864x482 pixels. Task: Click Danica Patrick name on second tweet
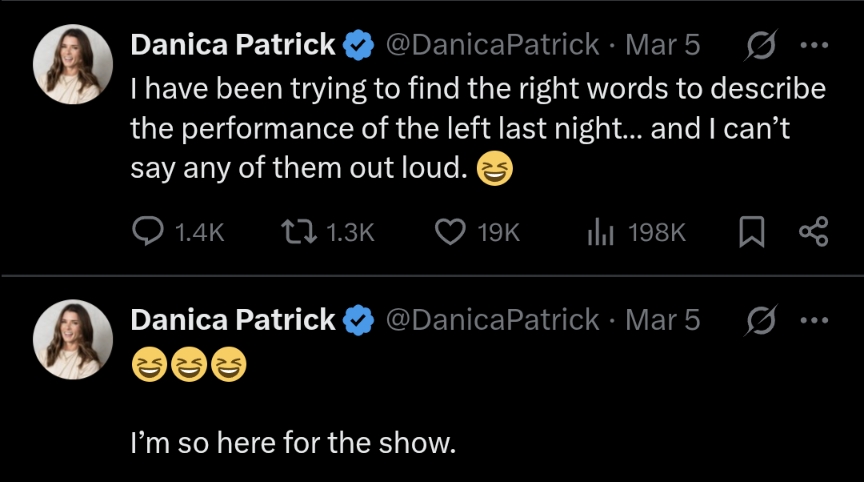coord(233,320)
